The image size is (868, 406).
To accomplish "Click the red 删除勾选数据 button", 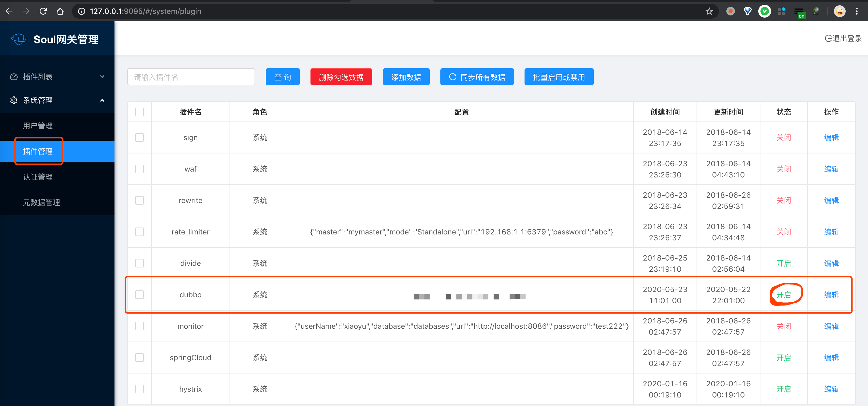I will 341,77.
